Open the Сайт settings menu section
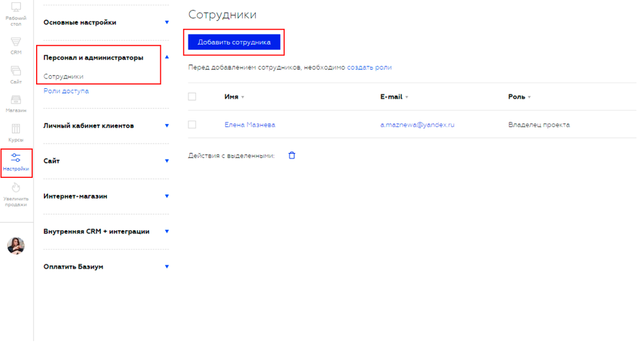 coord(51,161)
